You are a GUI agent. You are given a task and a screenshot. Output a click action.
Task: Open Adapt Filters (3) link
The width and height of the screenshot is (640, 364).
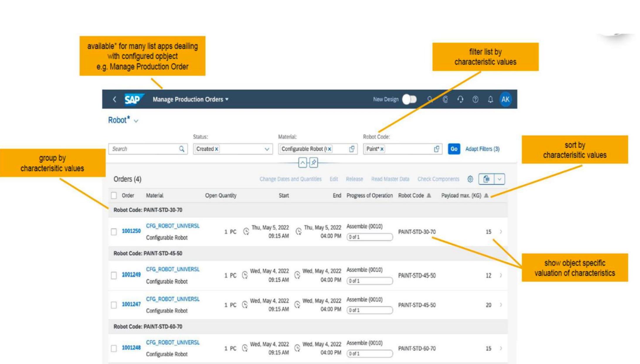point(482,149)
